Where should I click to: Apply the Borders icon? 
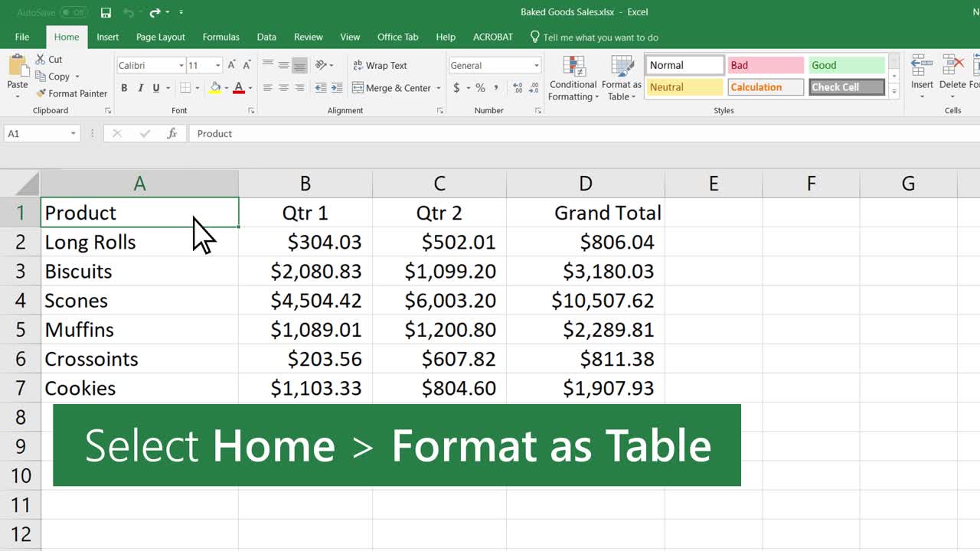click(x=185, y=89)
